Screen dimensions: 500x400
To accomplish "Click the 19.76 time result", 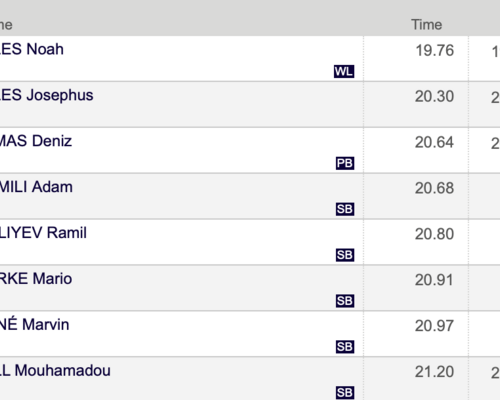I will point(435,50).
